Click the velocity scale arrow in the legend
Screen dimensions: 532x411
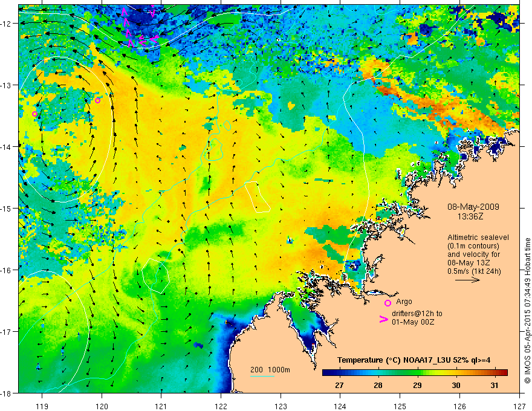(467, 280)
